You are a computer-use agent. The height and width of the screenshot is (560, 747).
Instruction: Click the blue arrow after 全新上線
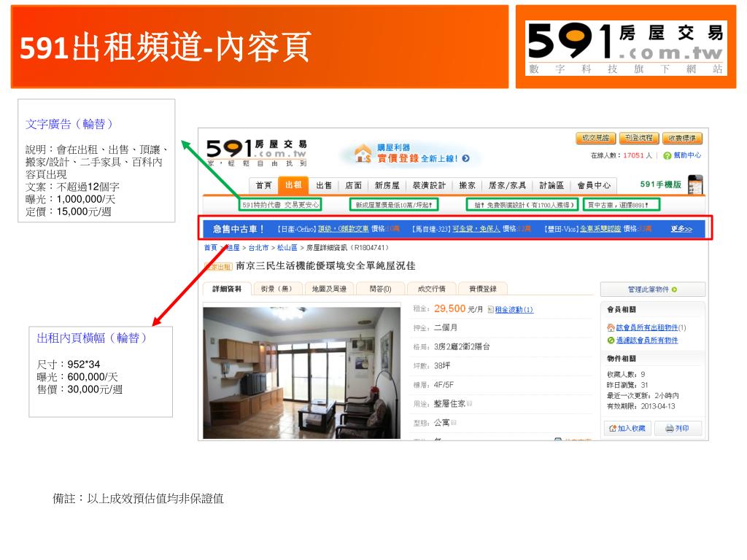coord(465,158)
